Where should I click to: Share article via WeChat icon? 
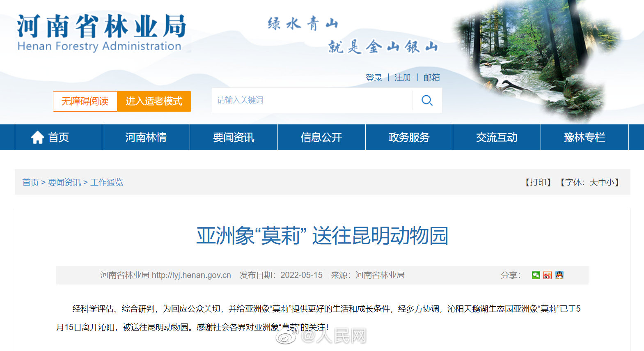pyautogui.click(x=536, y=275)
